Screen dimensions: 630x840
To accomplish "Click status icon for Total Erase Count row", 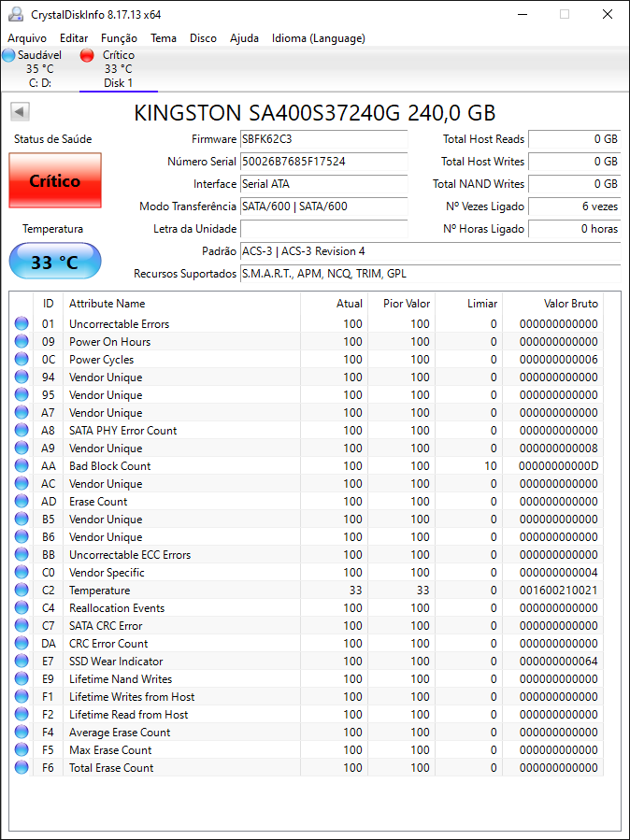I will click(x=21, y=767).
